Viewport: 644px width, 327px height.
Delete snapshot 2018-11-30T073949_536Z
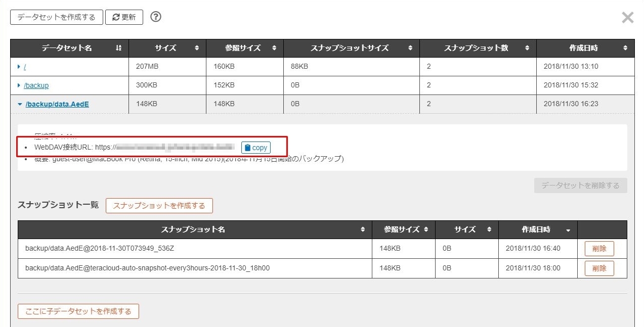pyautogui.click(x=599, y=249)
